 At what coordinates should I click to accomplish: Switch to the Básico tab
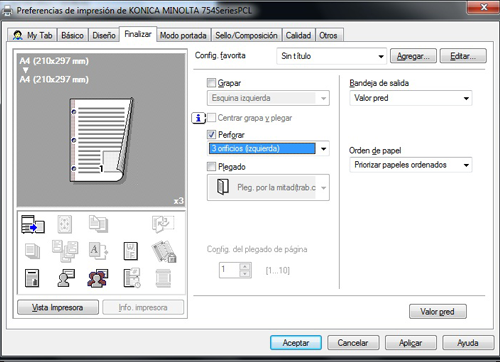click(72, 35)
